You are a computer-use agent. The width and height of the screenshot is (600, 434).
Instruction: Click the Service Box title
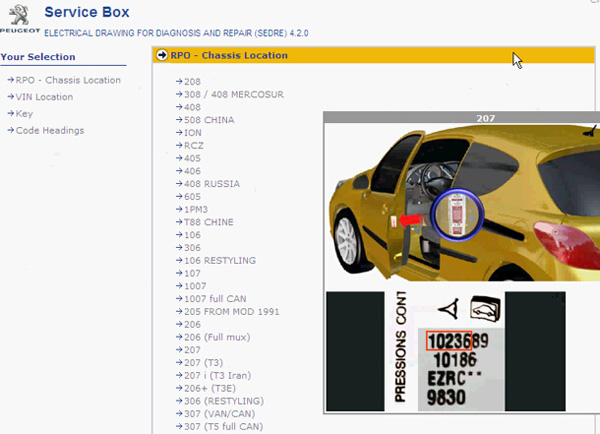click(x=87, y=12)
